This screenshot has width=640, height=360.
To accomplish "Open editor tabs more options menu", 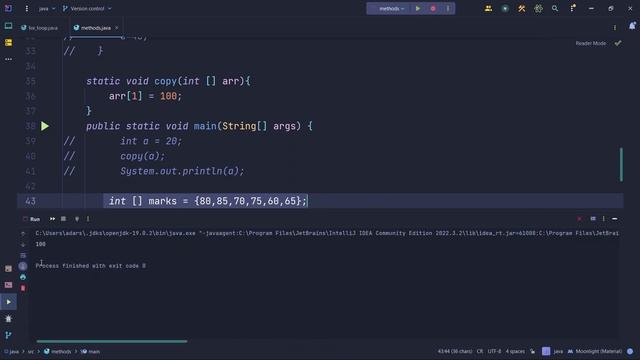I will pyautogui.click(x=615, y=28).
